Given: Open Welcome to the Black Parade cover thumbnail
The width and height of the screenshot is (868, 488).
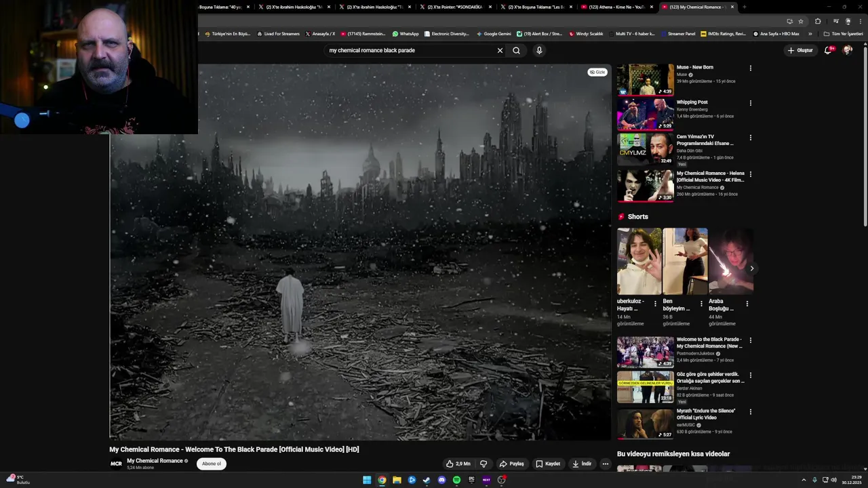Looking at the screenshot, I should (x=646, y=352).
